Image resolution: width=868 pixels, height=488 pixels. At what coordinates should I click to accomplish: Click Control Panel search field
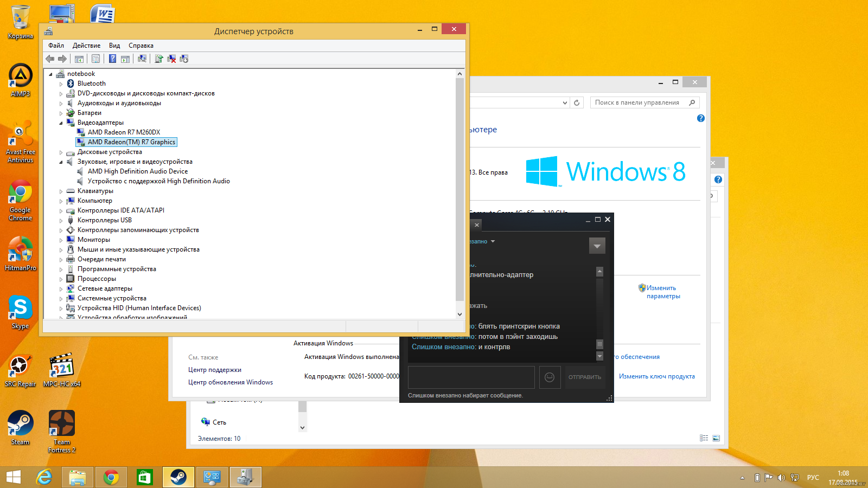644,102
